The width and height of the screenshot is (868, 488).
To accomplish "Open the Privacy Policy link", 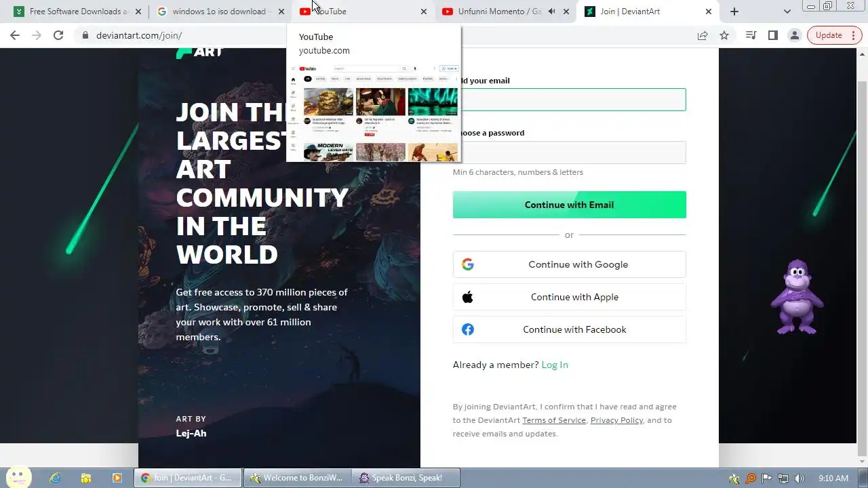I will point(616,420).
